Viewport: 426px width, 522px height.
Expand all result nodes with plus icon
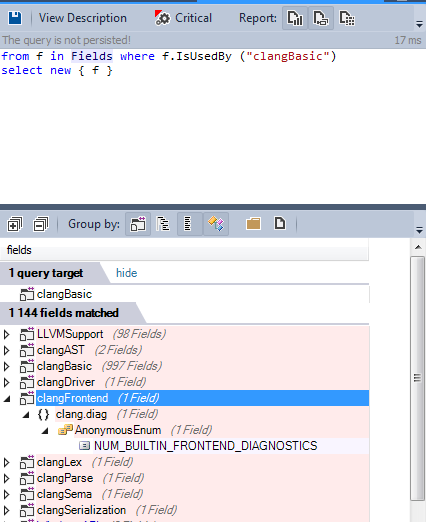point(15,224)
